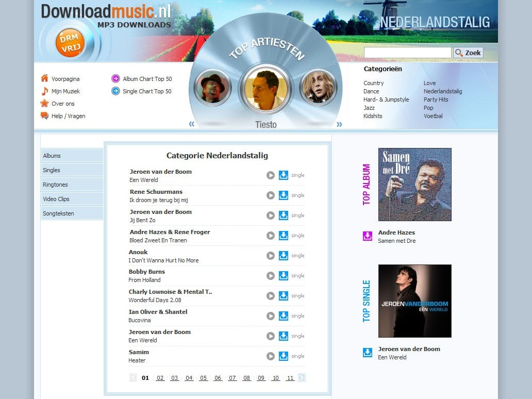Download top single Een Wereld icon
This screenshot has height=399, width=532.
(x=368, y=353)
